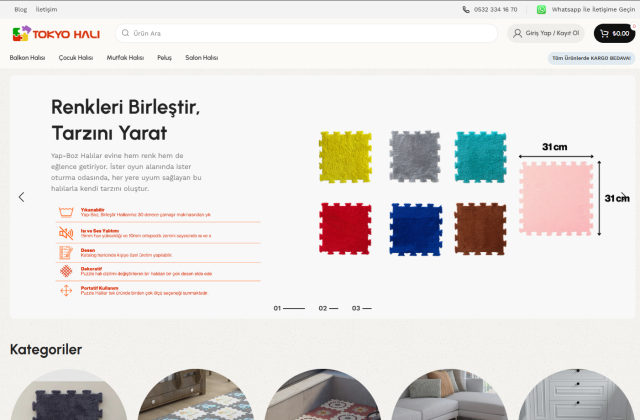
Task: Go to previous slide with left arrow
Action: pyautogui.click(x=21, y=197)
